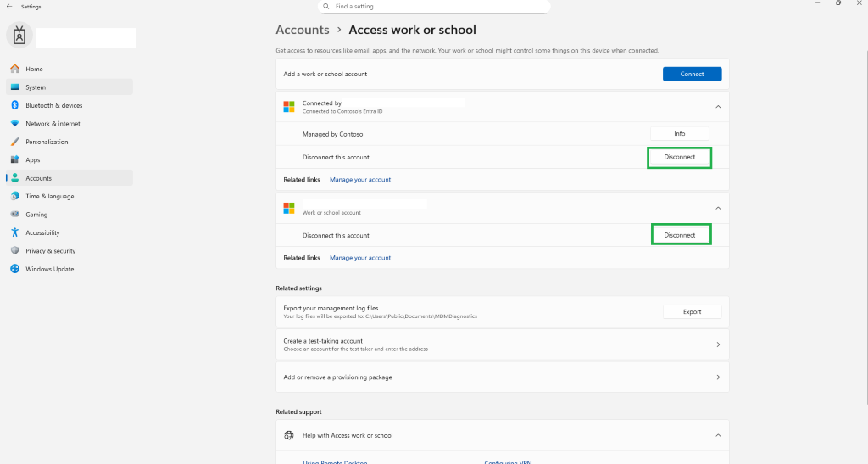Disconnect the Work or school account
This screenshot has width=868, height=464.
click(679, 235)
